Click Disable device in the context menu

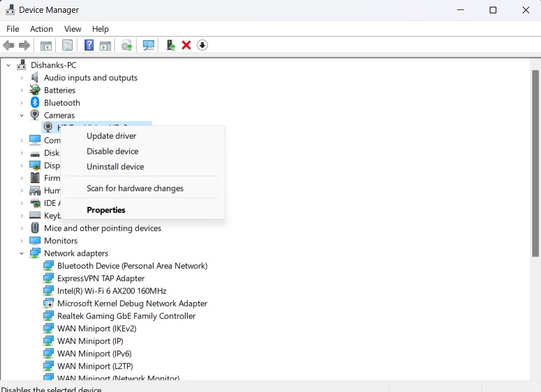click(x=112, y=151)
